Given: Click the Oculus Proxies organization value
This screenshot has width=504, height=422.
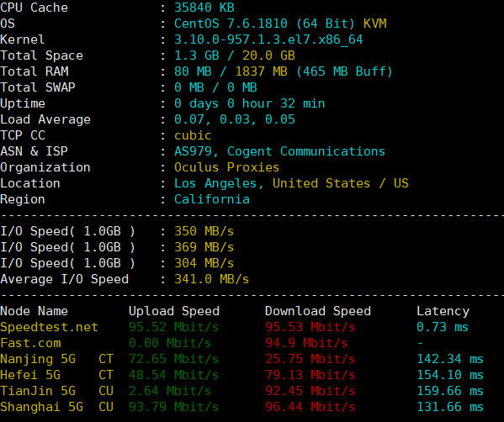Looking at the screenshot, I should pyautogui.click(x=226, y=167).
